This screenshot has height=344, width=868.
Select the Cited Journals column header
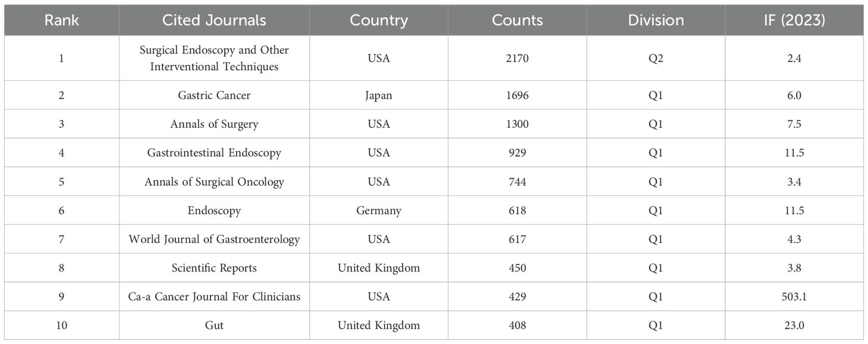pyautogui.click(x=214, y=20)
